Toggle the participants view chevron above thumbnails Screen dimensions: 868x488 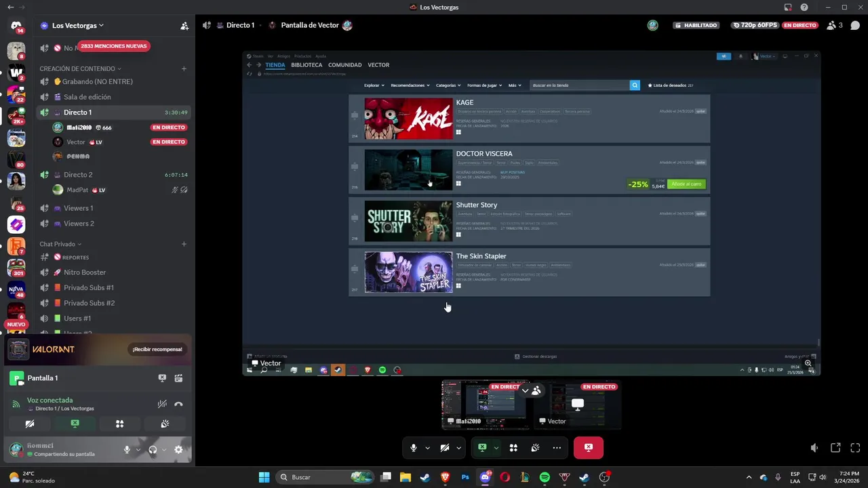click(x=525, y=390)
